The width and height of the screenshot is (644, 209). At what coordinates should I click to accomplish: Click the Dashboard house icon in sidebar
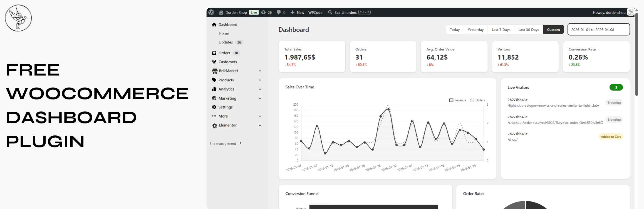(x=214, y=25)
